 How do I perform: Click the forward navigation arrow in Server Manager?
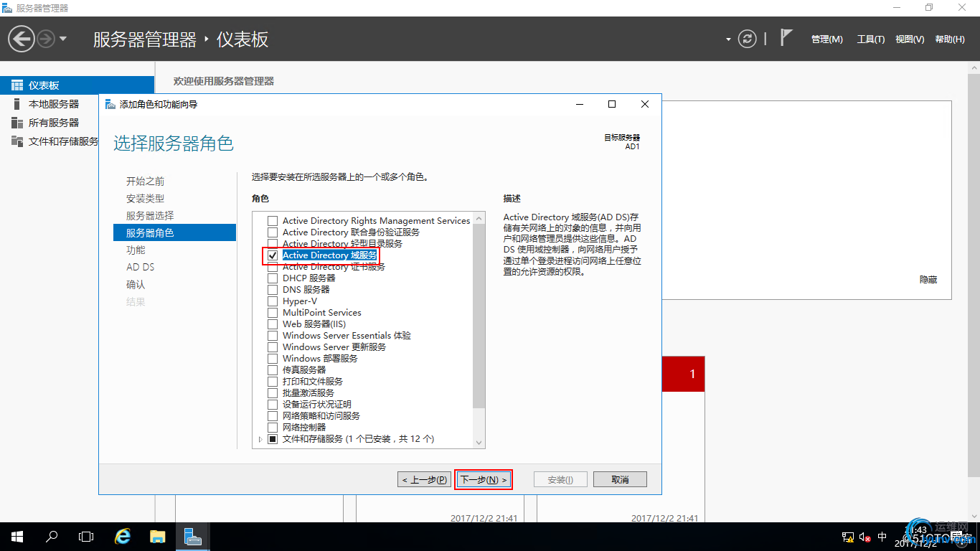point(46,39)
